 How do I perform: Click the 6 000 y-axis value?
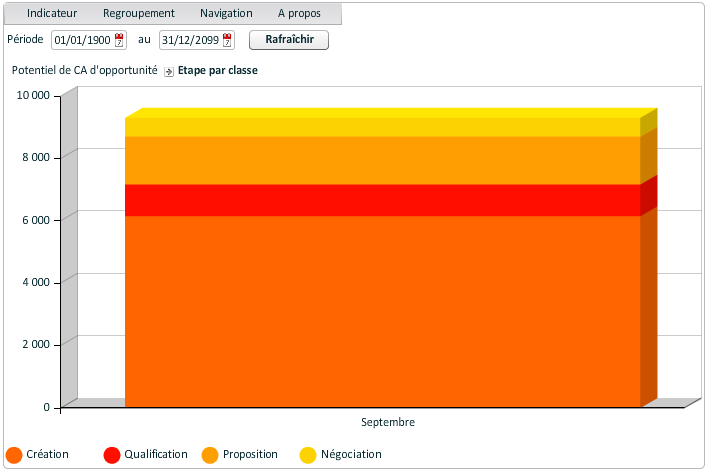tap(36, 220)
